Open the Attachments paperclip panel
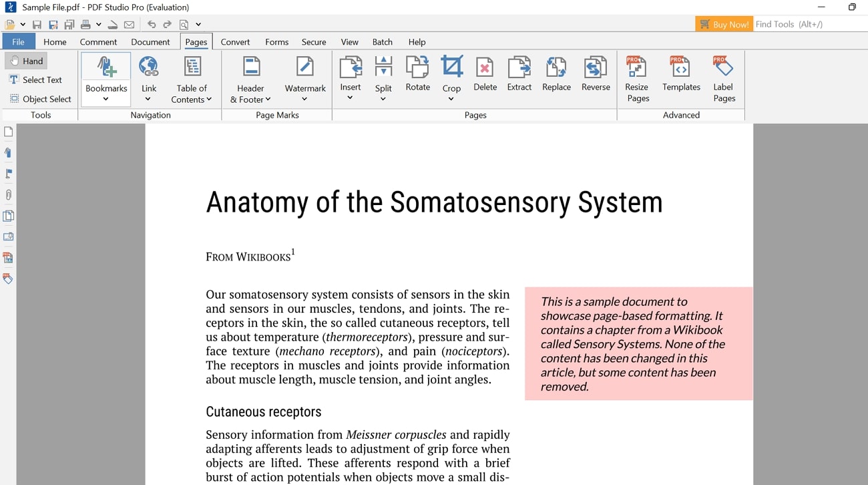 click(8, 195)
